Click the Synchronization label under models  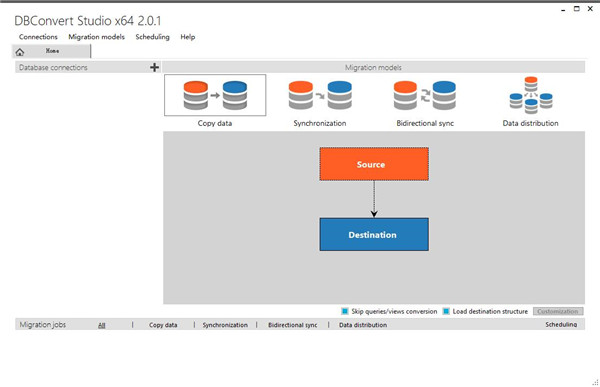click(x=320, y=123)
